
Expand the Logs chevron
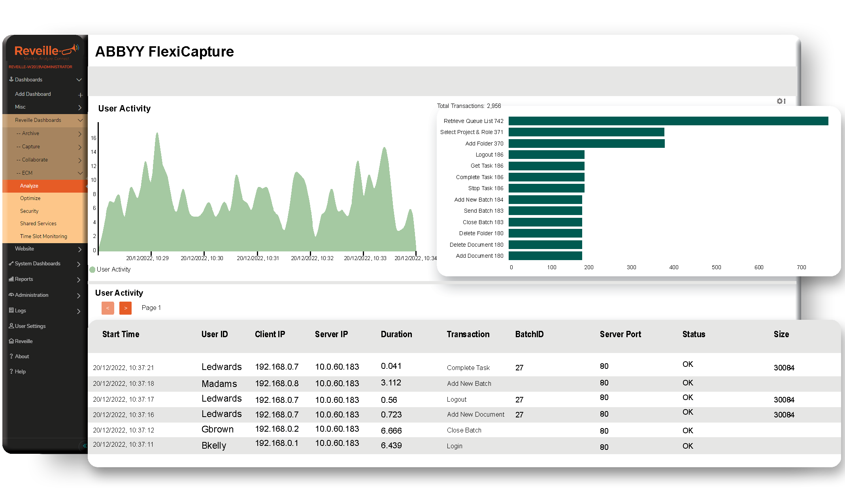point(79,311)
